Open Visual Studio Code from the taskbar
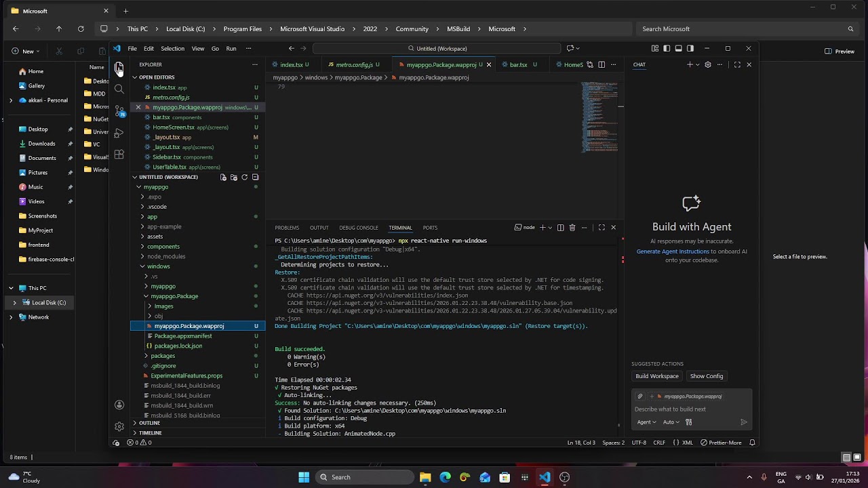The height and width of the screenshot is (488, 868). (545, 477)
